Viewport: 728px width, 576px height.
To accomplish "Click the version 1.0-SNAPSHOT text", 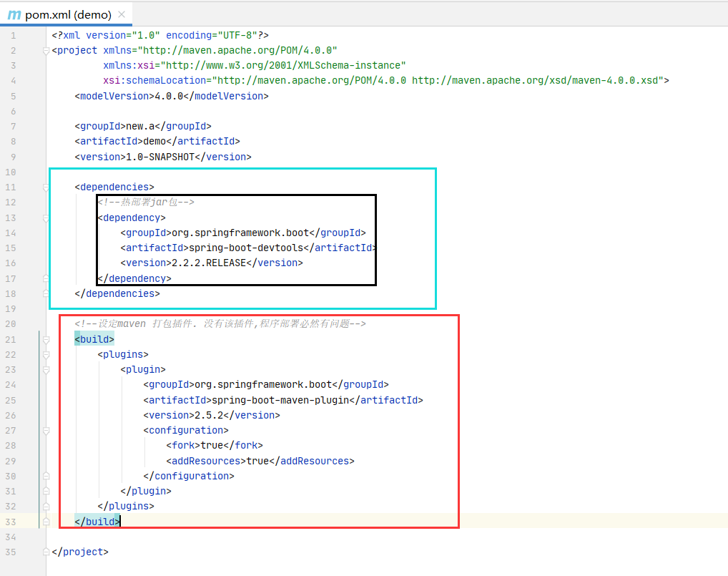I will point(160,157).
